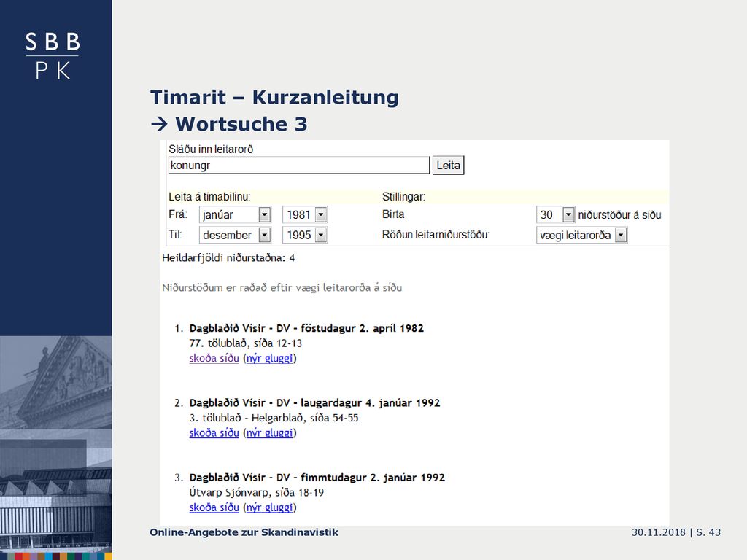Open 'skoða síðu' for 4. janúar 1992 result
Image resolution: width=747 pixels, height=560 pixels.
coord(214,433)
